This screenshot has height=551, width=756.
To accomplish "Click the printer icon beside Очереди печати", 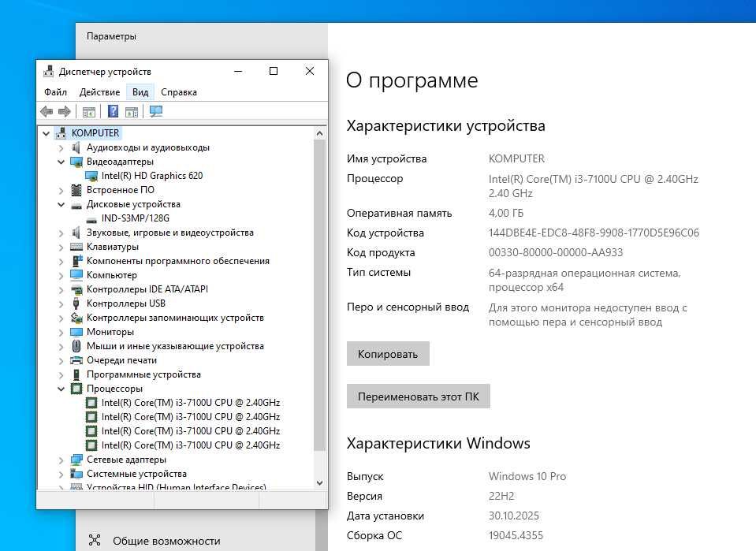I will [76, 360].
